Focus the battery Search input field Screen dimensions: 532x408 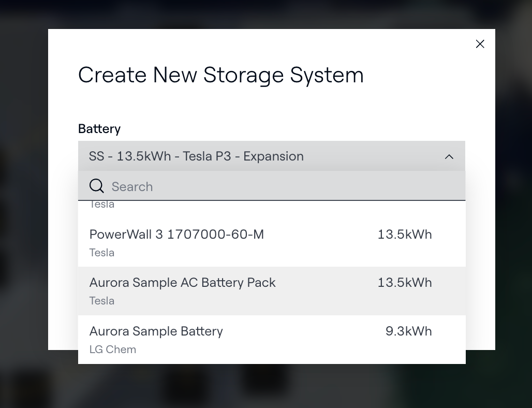click(x=279, y=186)
